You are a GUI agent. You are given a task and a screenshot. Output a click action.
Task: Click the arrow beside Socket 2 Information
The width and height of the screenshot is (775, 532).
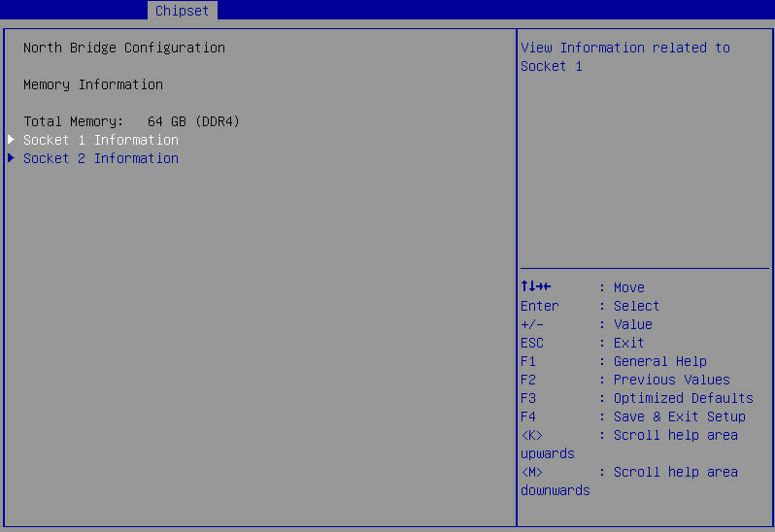coord(12,158)
